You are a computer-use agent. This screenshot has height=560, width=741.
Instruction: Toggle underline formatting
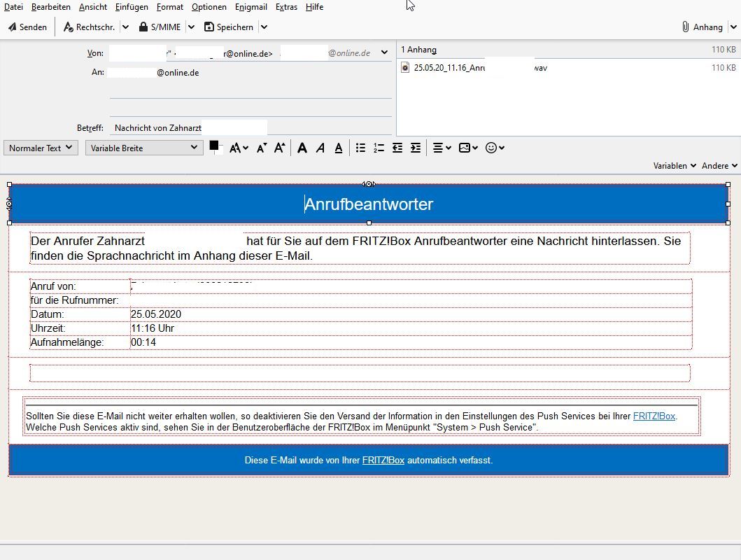339,148
